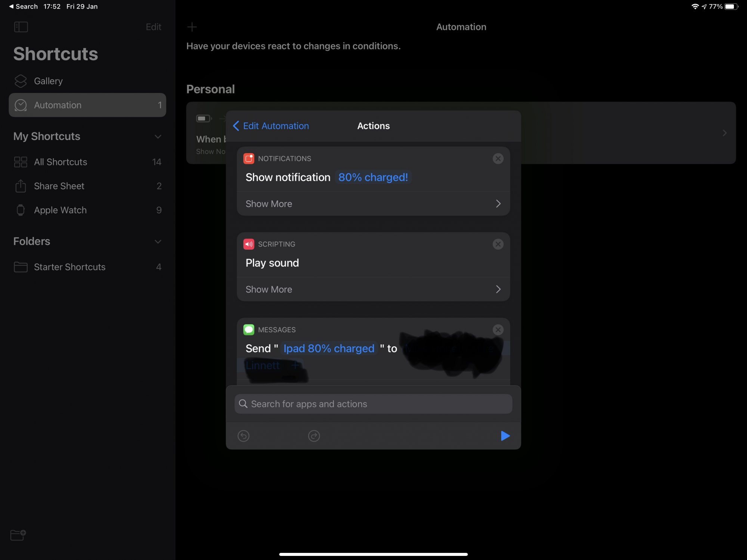Focus the Search for apps and actions field
The width and height of the screenshot is (747, 560).
click(x=373, y=404)
